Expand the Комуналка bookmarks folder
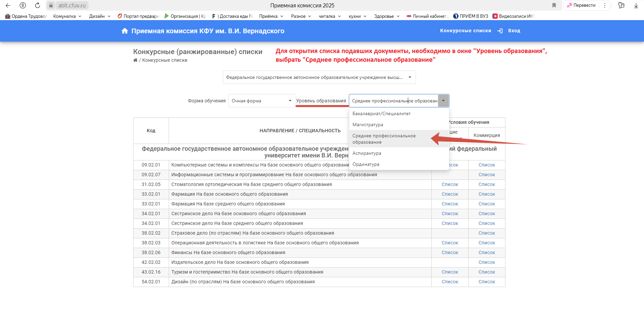 pos(67,16)
